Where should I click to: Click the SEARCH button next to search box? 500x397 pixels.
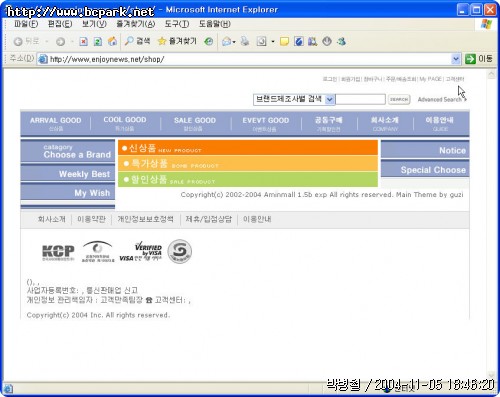(x=399, y=99)
